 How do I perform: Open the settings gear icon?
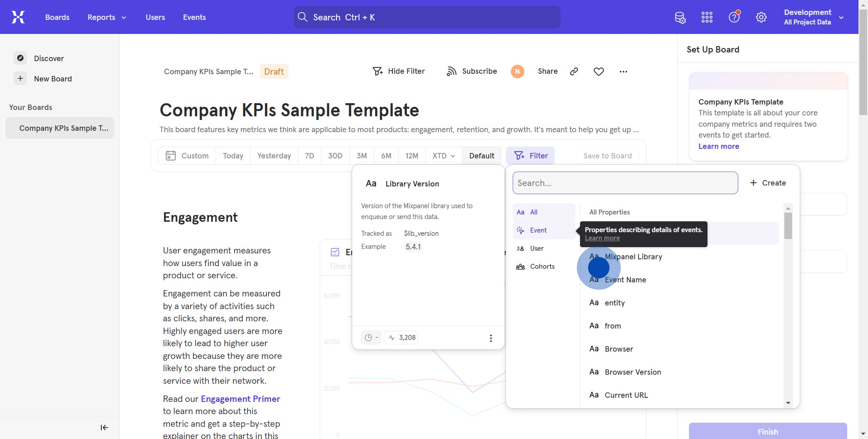pos(761,18)
